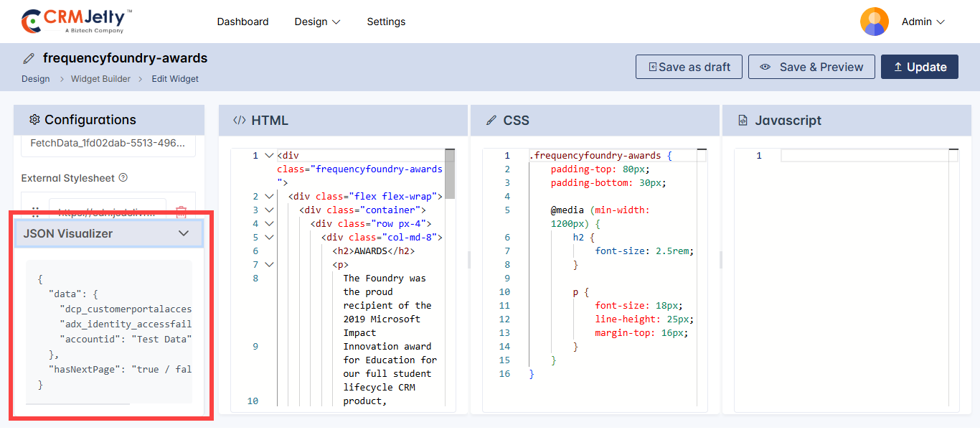Fold the code at HTML line 7
Image resolution: width=980 pixels, height=430 pixels.
click(269, 264)
